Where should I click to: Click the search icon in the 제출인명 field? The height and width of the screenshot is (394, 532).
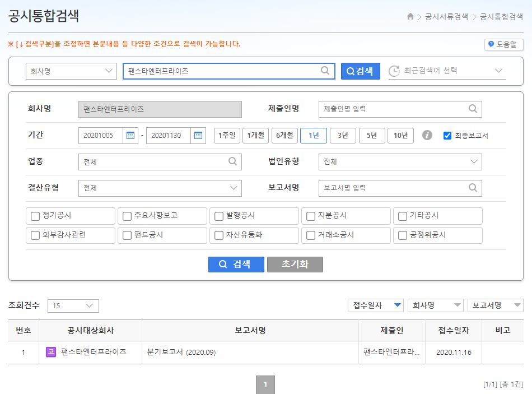(x=474, y=109)
